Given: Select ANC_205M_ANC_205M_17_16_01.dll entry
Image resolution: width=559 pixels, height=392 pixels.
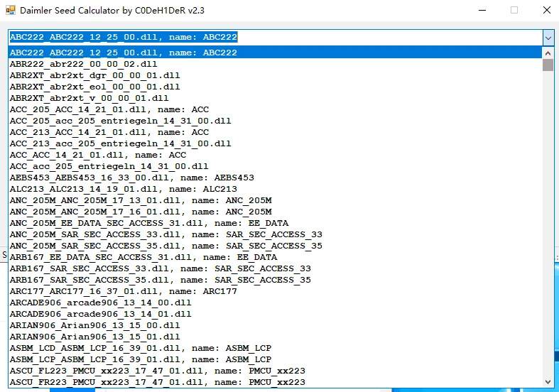Looking at the screenshot, I should click(275, 212).
